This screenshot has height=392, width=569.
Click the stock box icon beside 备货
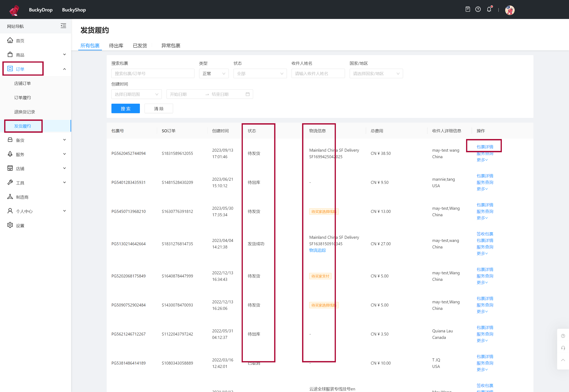pyautogui.click(x=10, y=140)
